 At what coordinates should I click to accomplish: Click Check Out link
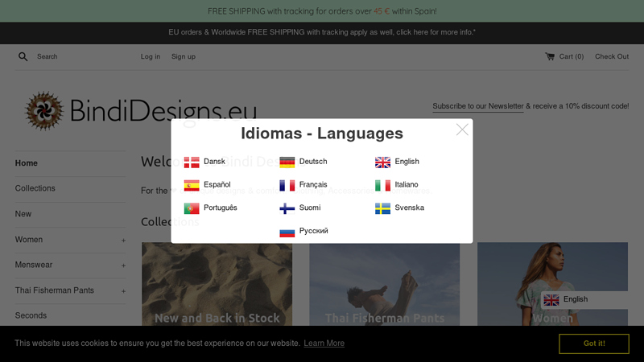point(612,56)
